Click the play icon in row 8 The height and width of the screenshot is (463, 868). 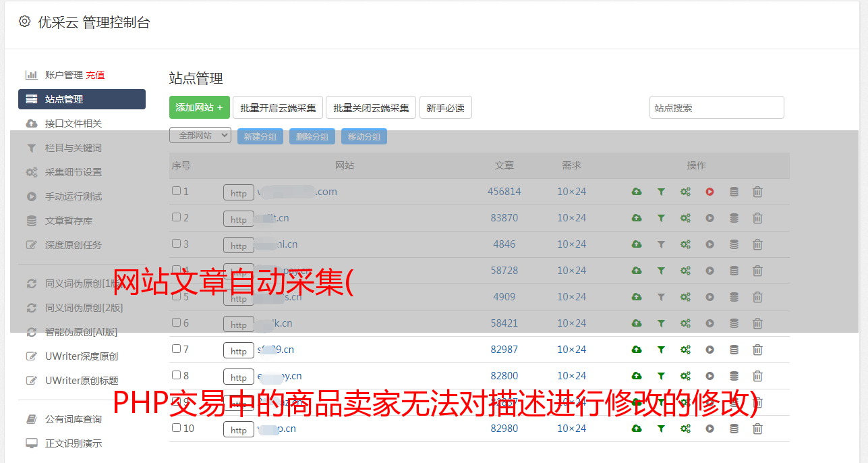pos(710,376)
